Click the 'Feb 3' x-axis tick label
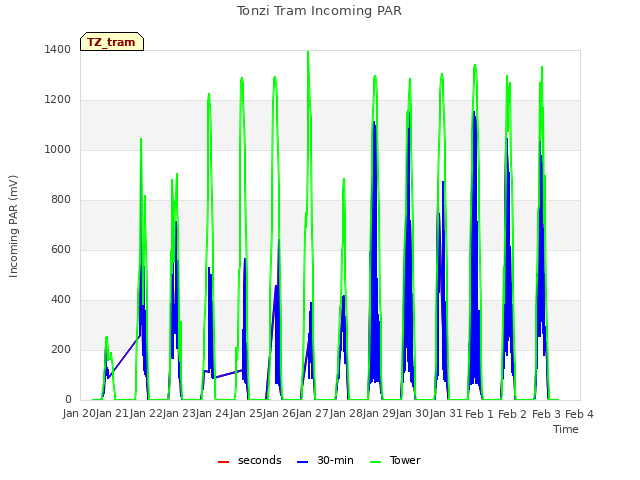640x480 pixels. pyautogui.click(x=546, y=414)
